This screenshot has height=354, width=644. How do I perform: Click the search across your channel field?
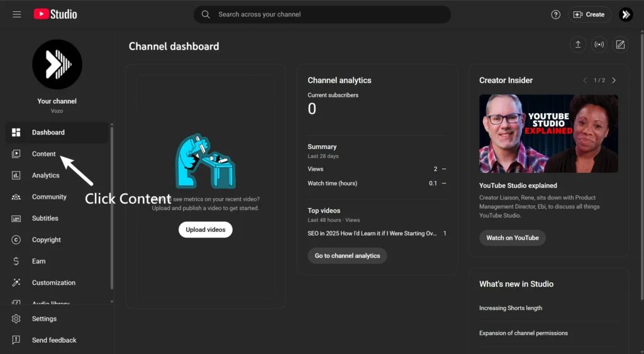point(322,14)
